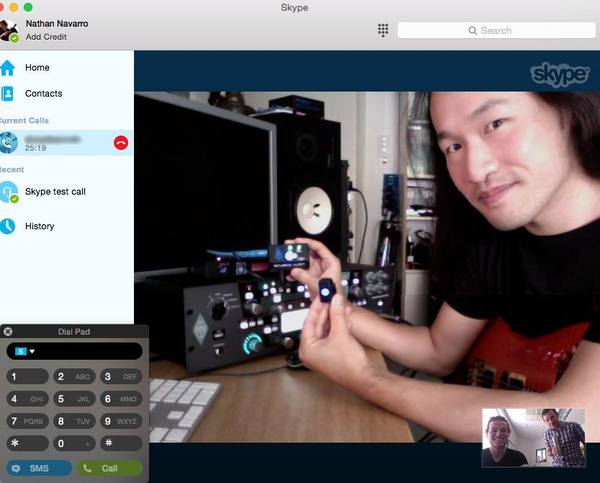The image size is (600, 483).
Task: Open History clock icon
Action: [7, 226]
